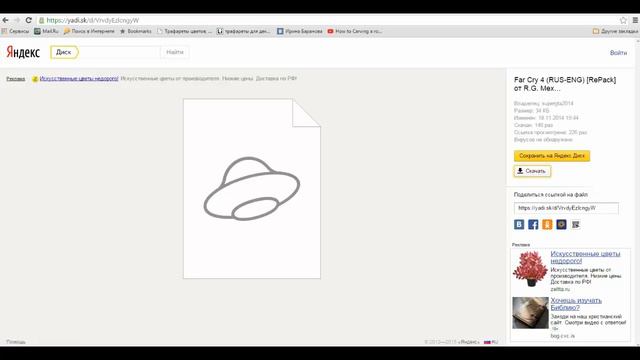Open the ad link Хочешь изучать Библию?

point(576,304)
